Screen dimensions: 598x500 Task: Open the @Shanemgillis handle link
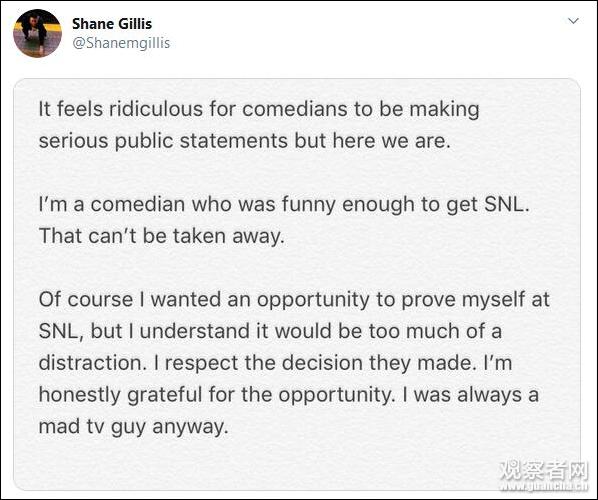coord(121,43)
